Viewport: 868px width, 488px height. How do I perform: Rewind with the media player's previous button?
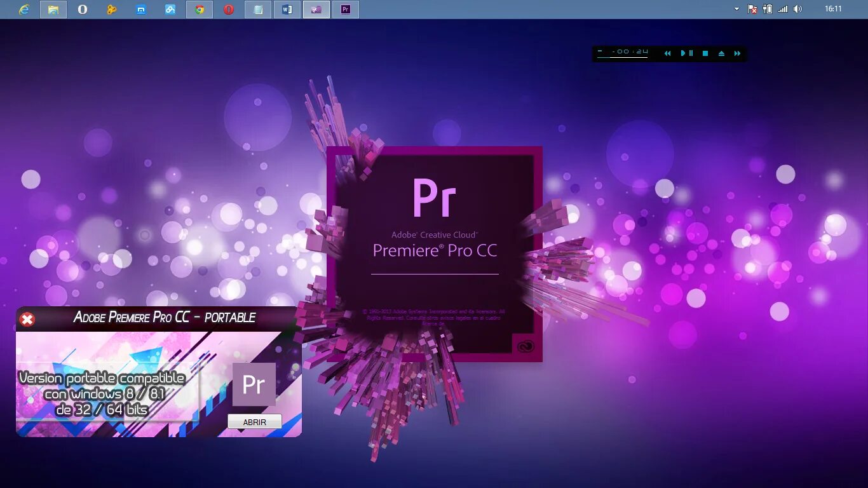(x=667, y=53)
